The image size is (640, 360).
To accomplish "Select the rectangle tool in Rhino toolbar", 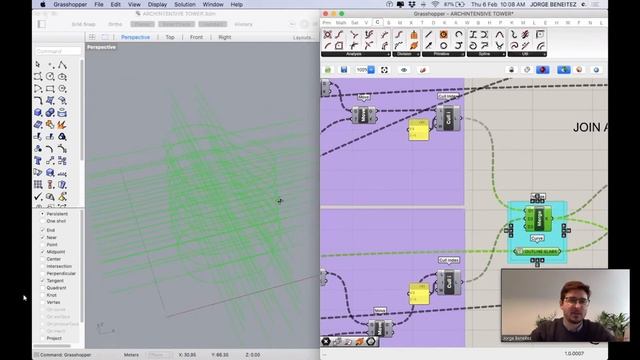I will (50, 89).
